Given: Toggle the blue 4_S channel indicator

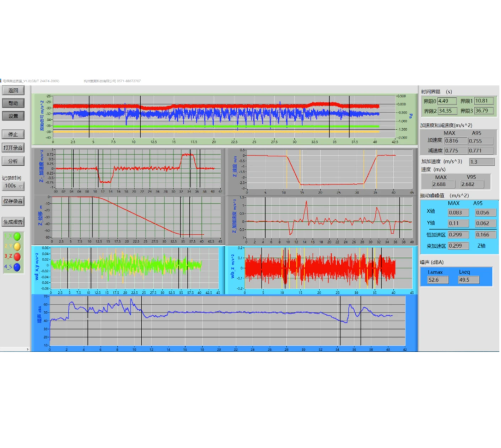Looking at the screenshot, I should coord(17,267).
